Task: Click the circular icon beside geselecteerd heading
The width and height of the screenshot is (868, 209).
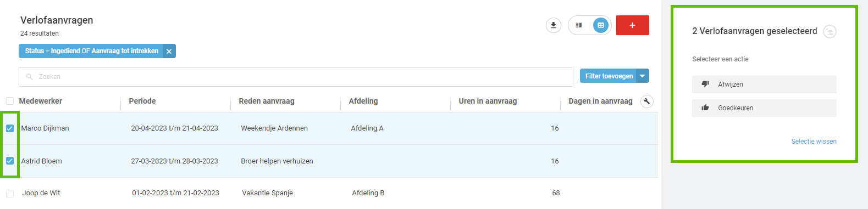Action: (830, 31)
